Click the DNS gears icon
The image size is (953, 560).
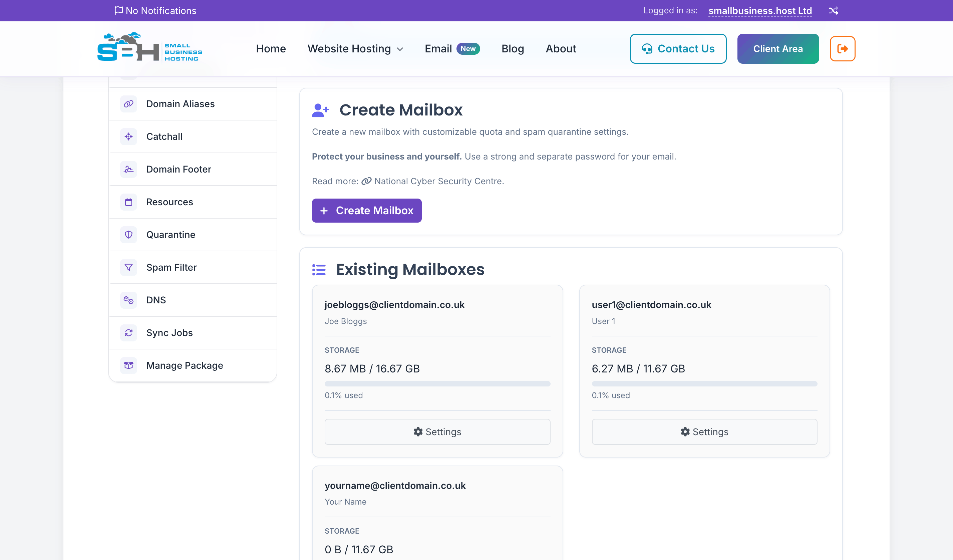point(128,300)
